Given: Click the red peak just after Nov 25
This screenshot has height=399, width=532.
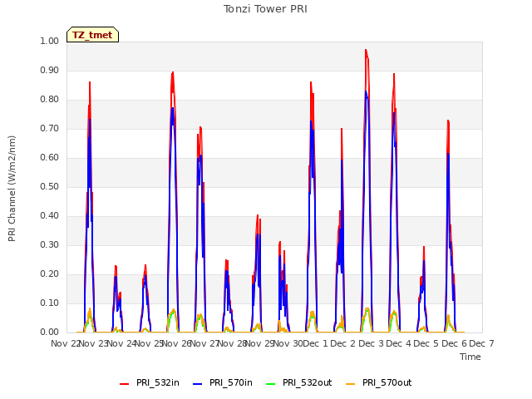Looking at the screenshot, I should pos(173,73).
